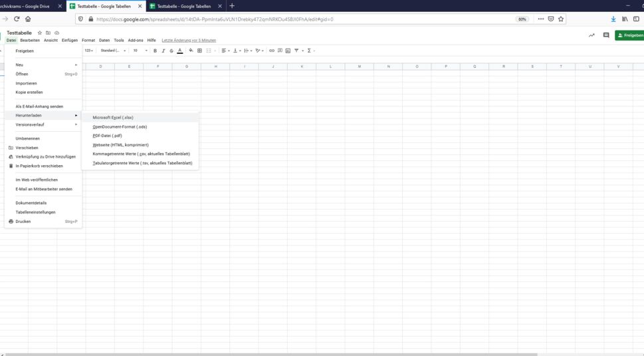
Task: Insert a comment using the toolbar icon
Action: (280, 51)
